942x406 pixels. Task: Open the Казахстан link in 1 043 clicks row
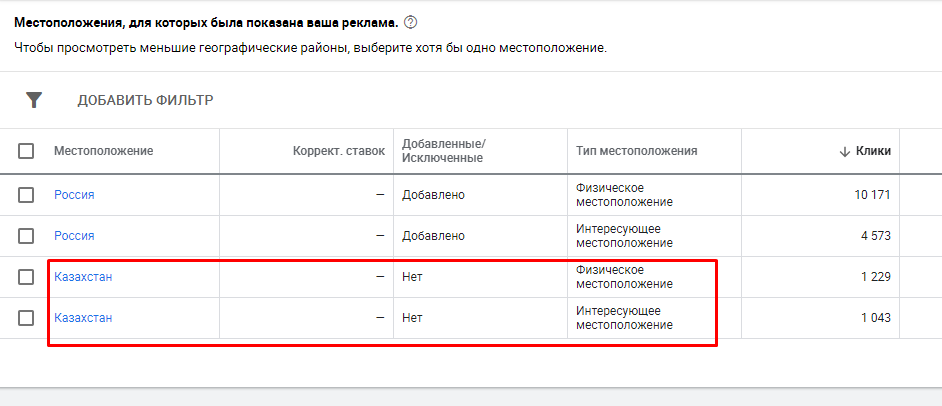(x=83, y=318)
